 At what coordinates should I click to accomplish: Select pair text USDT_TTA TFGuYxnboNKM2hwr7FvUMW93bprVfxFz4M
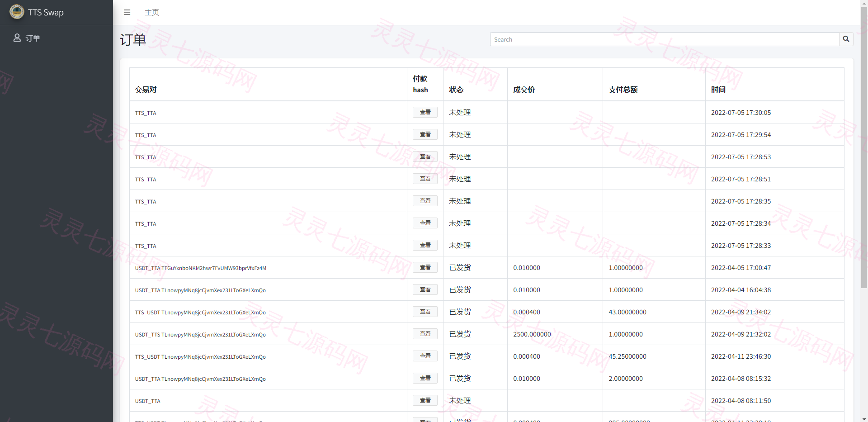coord(201,268)
